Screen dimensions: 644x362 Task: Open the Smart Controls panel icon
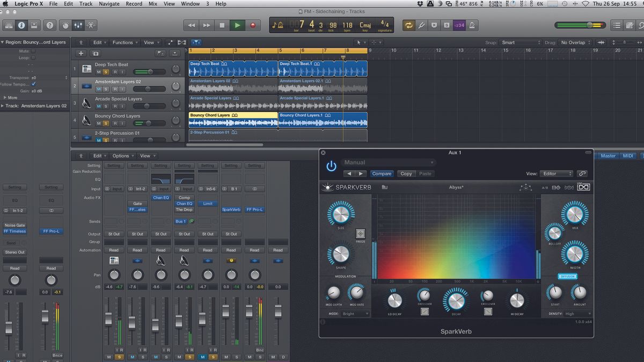click(65, 25)
